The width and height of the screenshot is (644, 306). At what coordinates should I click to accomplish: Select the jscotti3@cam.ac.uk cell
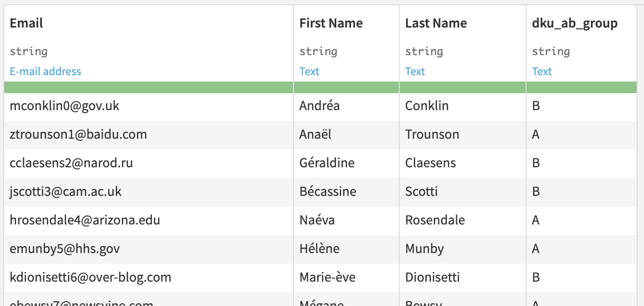tap(66, 192)
